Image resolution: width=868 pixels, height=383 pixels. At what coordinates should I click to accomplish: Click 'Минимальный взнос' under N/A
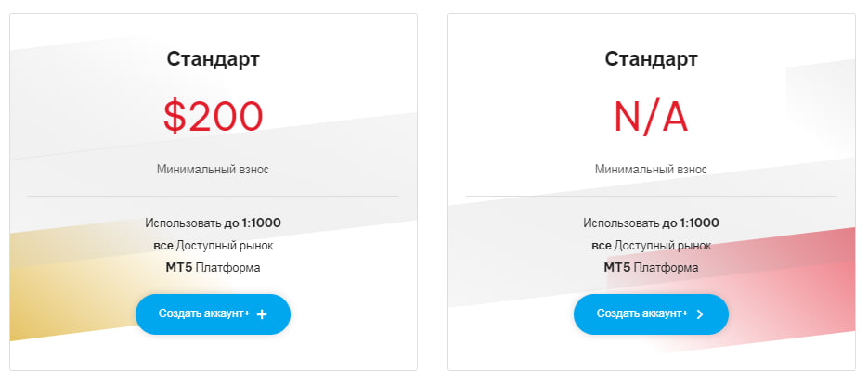pyautogui.click(x=651, y=170)
